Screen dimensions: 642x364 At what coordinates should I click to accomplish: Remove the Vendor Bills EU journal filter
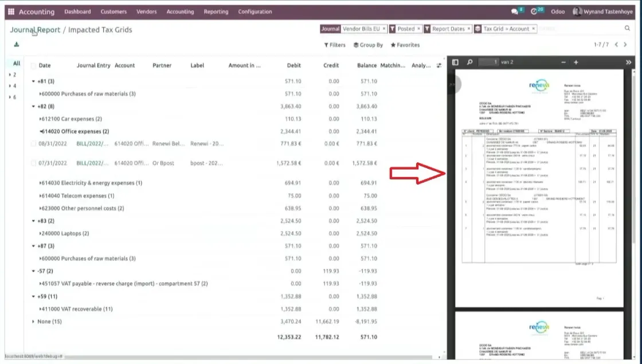coord(383,29)
